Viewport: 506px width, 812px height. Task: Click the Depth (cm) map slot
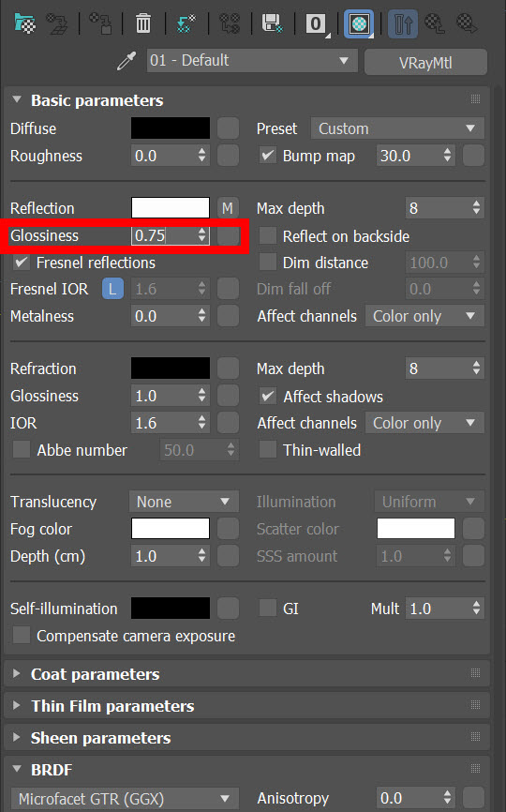pyautogui.click(x=228, y=556)
